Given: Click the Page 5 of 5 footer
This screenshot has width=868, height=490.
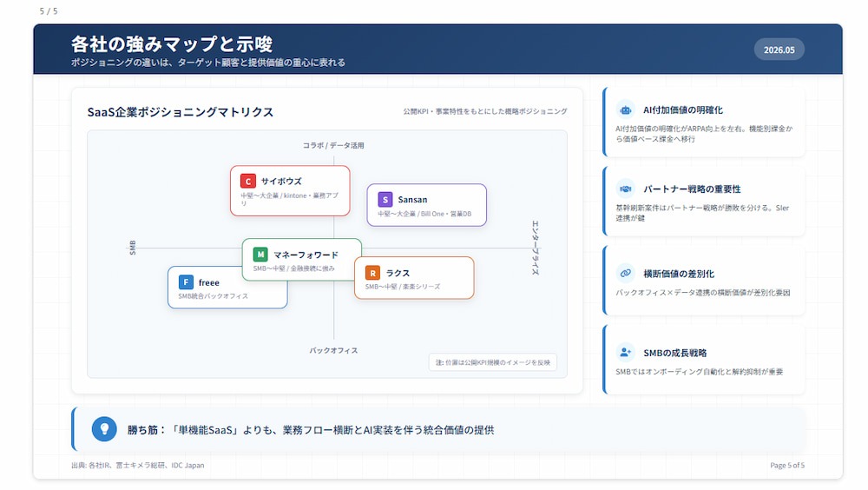Looking at the screenshot, I should [787, 466].
